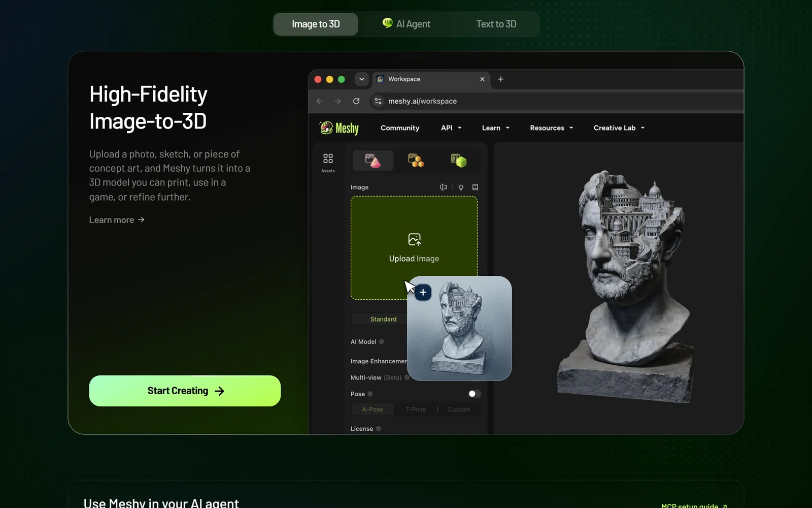Viewport: 812px width, 508px height.
Task: Choose the Custom pose option
Action: point(459,409)
